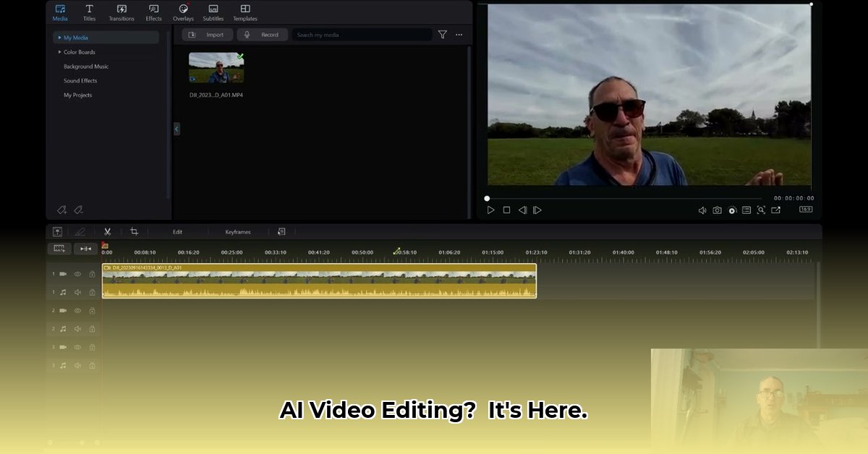Click the Keyframes button above the timeline
Viewport: 868px width, 454px height.
click(237, 232)
